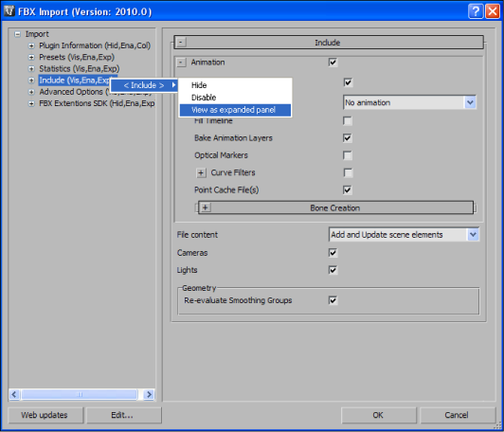Expand the Curve Filters plus button
The width and height of the screenshot is (504, 432).
tap(201, 173)
